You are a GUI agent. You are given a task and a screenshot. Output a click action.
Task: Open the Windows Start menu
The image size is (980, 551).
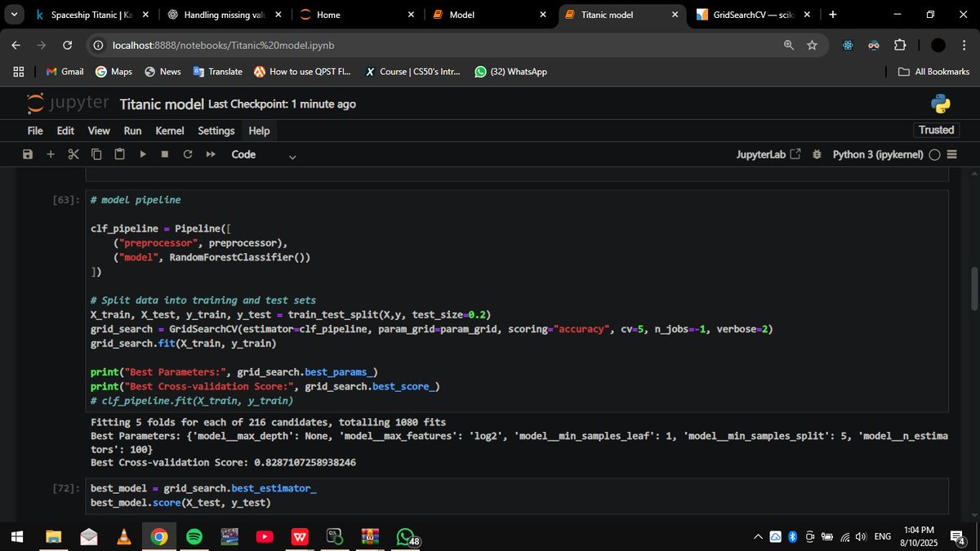[17, 536]
